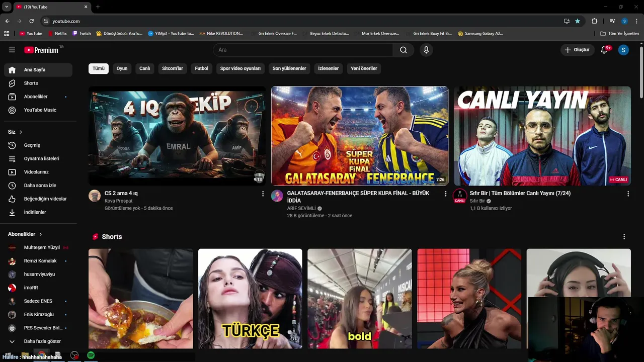This screenshot has width=644, height=362.
Task: Open Shorts from the sidebar
Action: pos(38,83)
